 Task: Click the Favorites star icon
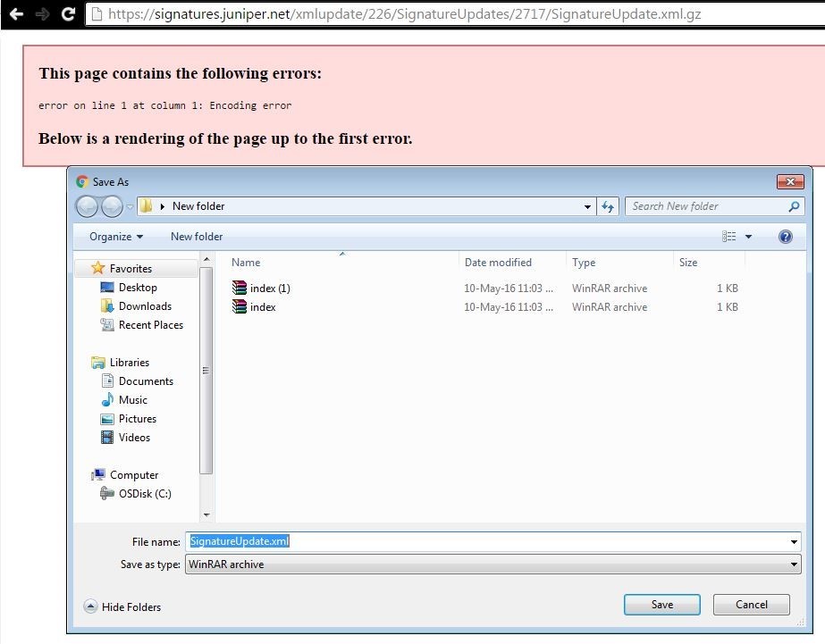click(97, 268)
